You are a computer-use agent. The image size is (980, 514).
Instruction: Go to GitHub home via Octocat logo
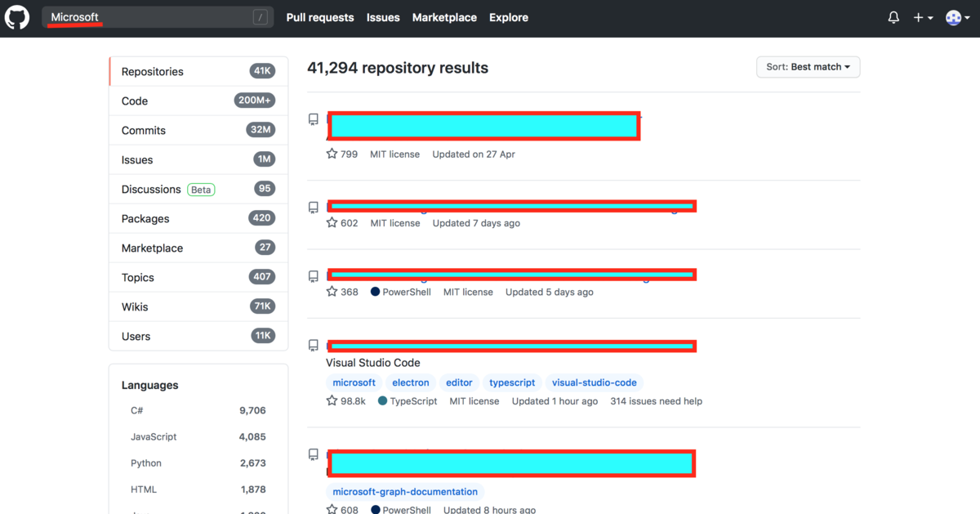17,17
